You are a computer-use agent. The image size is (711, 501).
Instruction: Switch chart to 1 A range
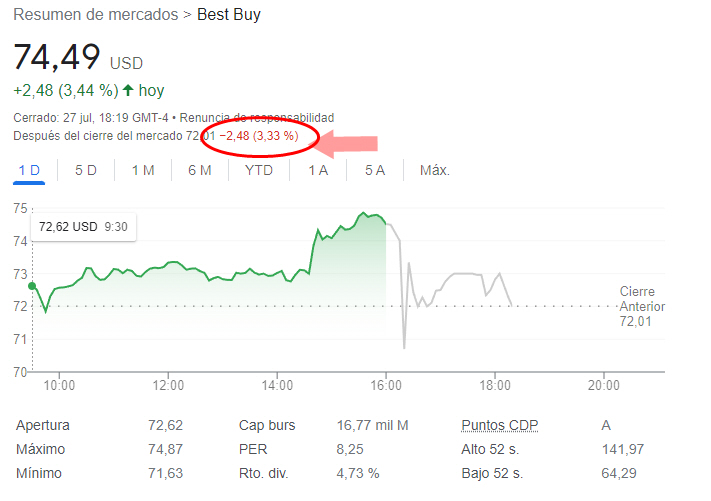click(318, 170)
